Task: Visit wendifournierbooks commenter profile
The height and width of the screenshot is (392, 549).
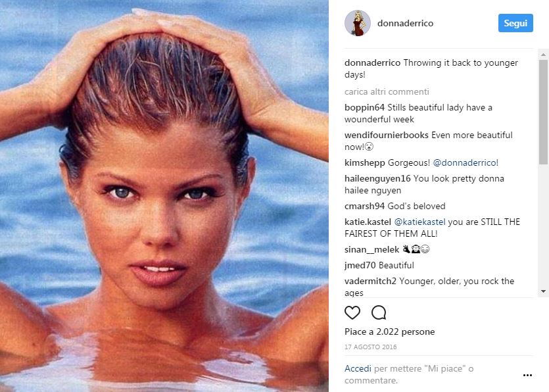Action: click(x=387, y=135)
